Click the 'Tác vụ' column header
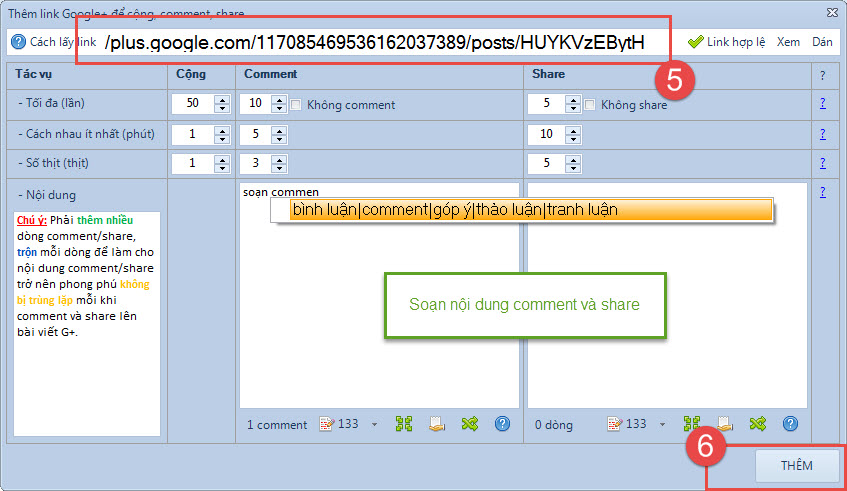This screenshot has width=847, height=491. pos(33,74)
